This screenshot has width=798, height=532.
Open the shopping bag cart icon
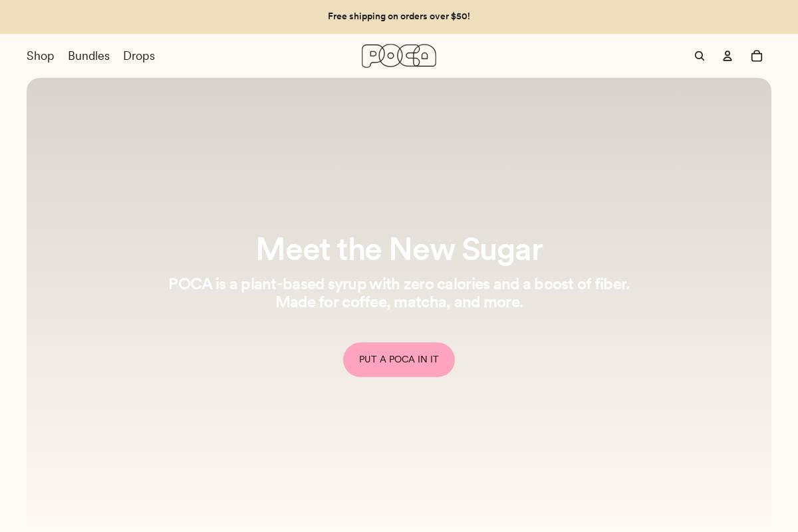coord(757,56)
